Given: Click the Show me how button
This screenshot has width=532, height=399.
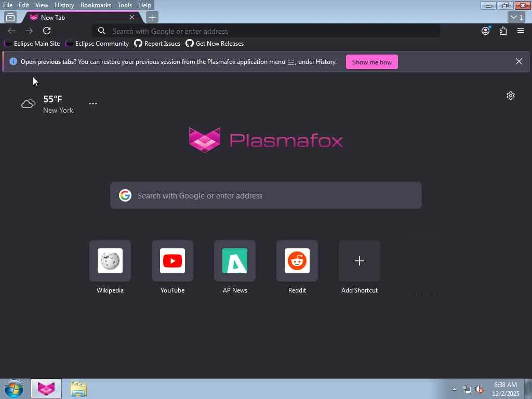Looking at the screenshot, I should [x=372, y=62].
